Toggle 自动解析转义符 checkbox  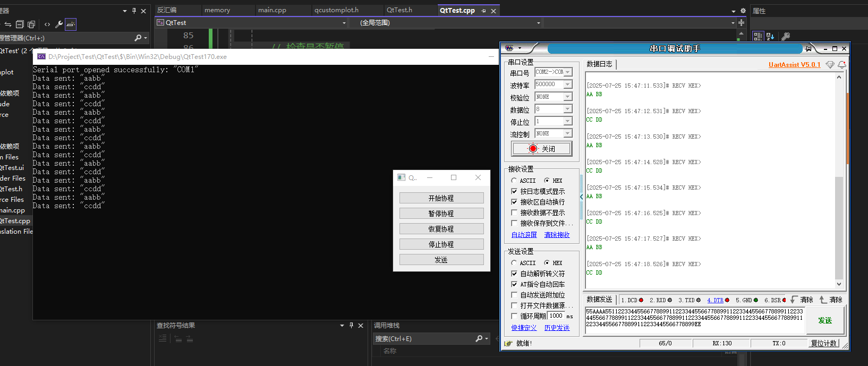[x=514, y=274]
